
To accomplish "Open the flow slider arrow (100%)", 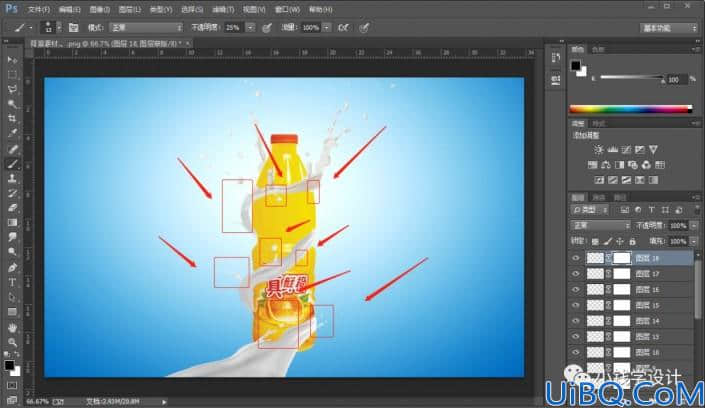I will coord(327,27).
